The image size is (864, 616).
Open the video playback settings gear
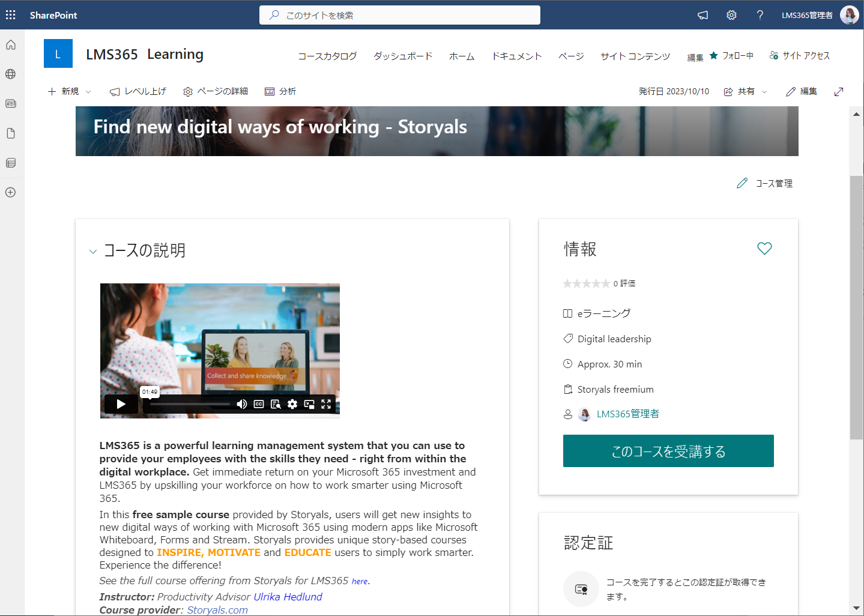[292, 404]
